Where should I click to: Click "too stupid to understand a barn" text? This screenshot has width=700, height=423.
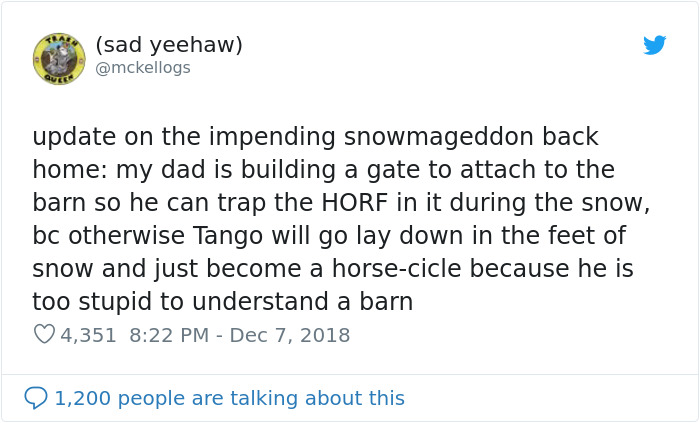point(223,302)
